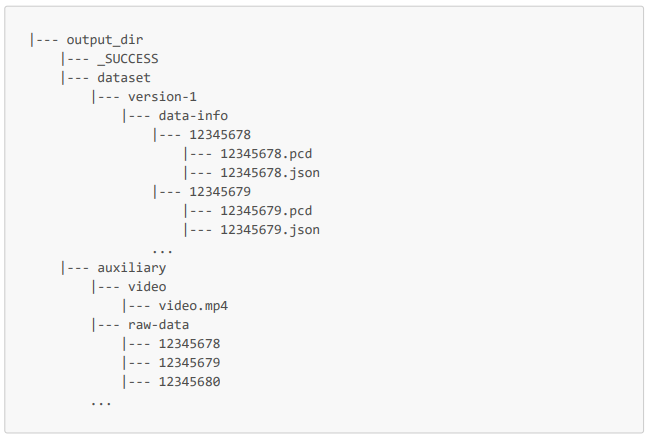Click the ellipsis below 12345679.json

coord(162,249)
